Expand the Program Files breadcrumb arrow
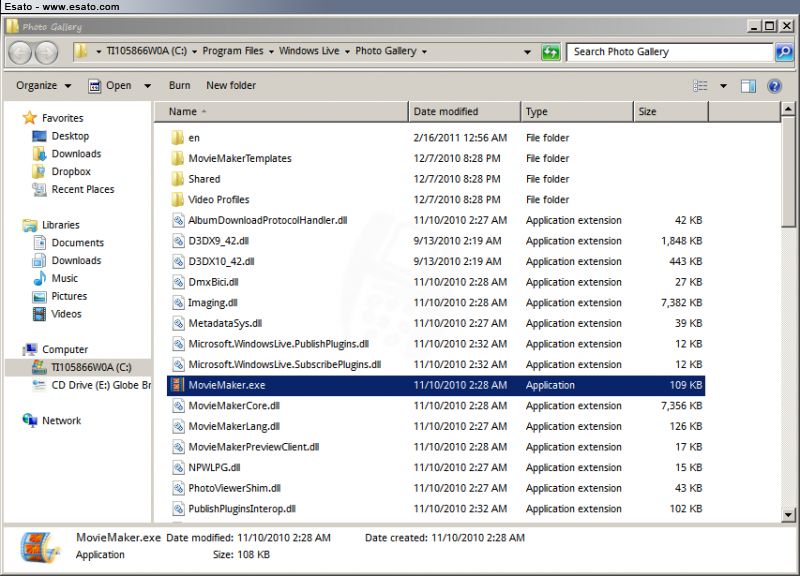This screenshot has height=576, width=800. point(271,52)
